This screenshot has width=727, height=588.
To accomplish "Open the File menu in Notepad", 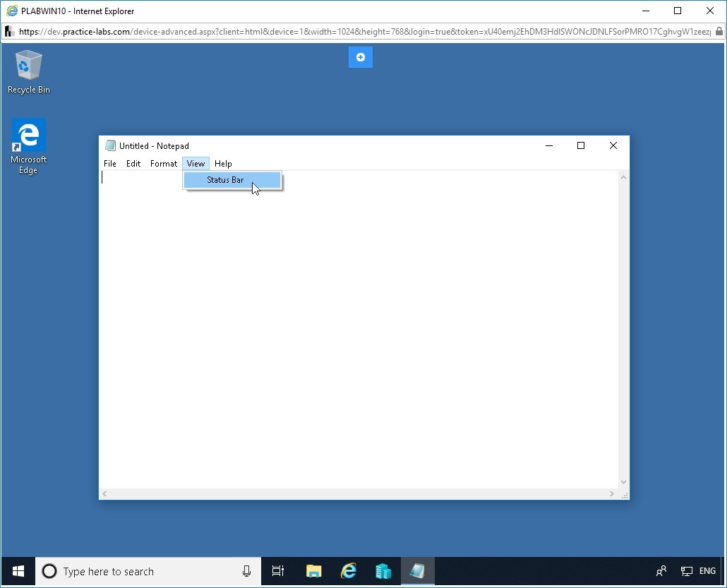I will [110, 164].
